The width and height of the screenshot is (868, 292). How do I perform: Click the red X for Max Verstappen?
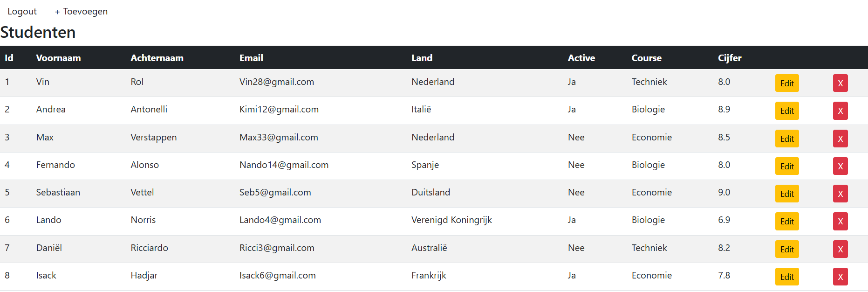coord(840,139)
